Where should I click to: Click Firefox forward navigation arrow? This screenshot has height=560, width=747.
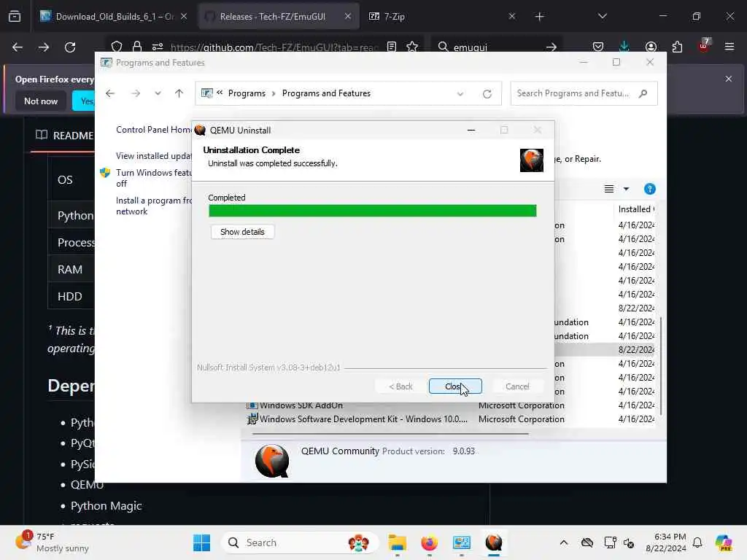(x=43, y=47)
